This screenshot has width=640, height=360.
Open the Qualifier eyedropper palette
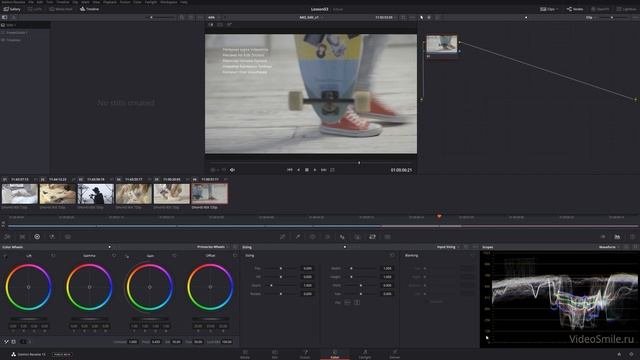point(298,237)
